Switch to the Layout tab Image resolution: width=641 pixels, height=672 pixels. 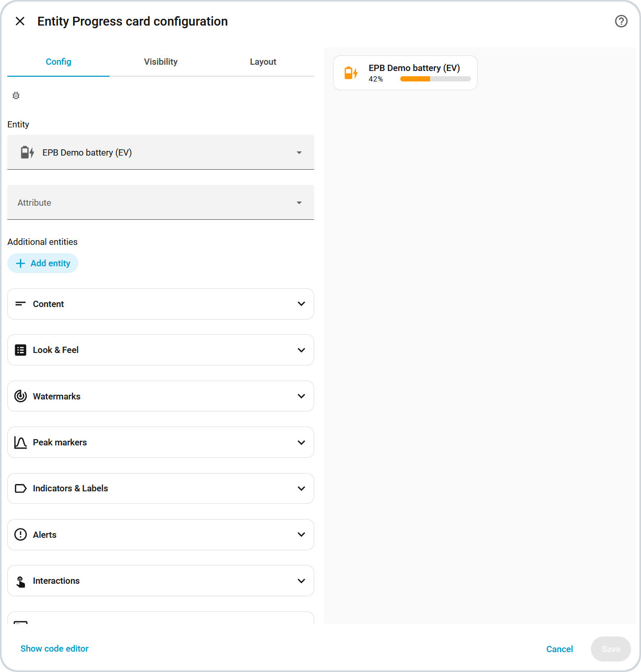click(263, 62)
